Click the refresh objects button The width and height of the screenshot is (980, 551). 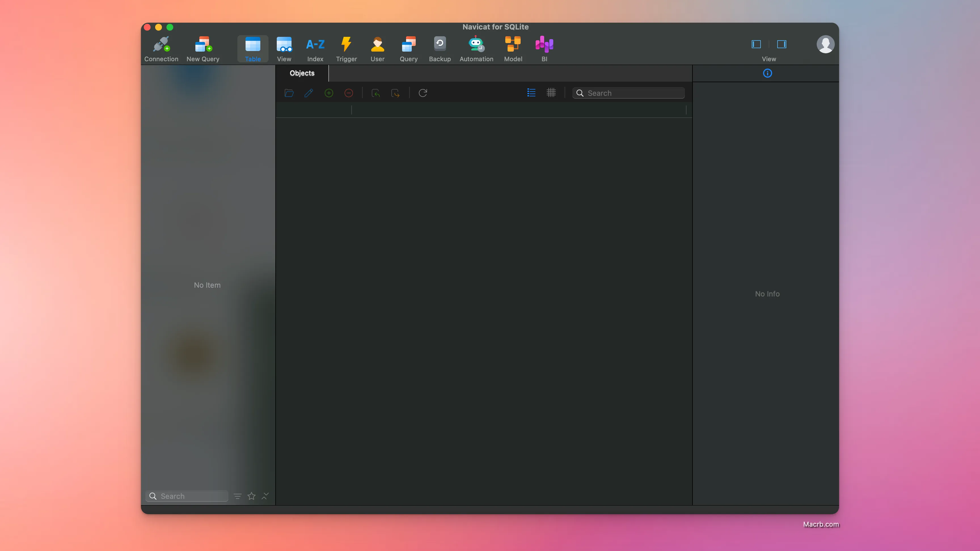click(x=423, y=93)
